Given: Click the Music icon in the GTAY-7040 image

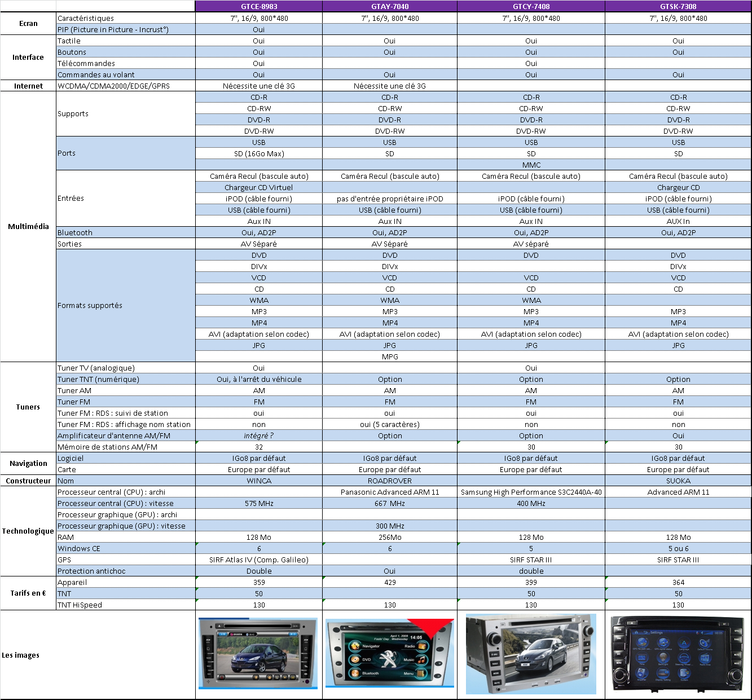Looking at the screenshot, I should point(422,659).
